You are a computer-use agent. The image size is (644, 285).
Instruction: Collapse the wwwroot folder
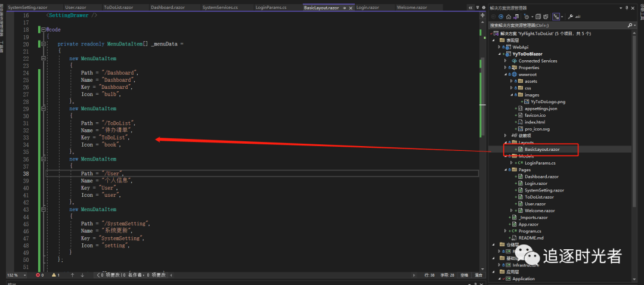point(506,75)
